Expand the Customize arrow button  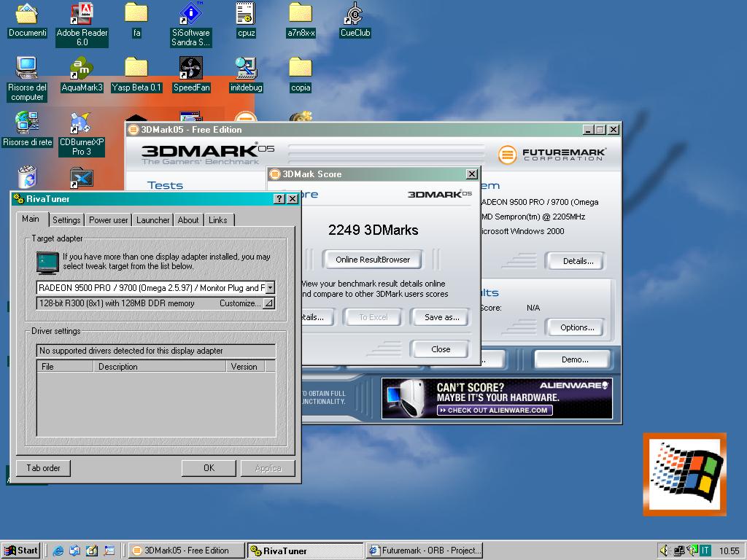point(268,303)
